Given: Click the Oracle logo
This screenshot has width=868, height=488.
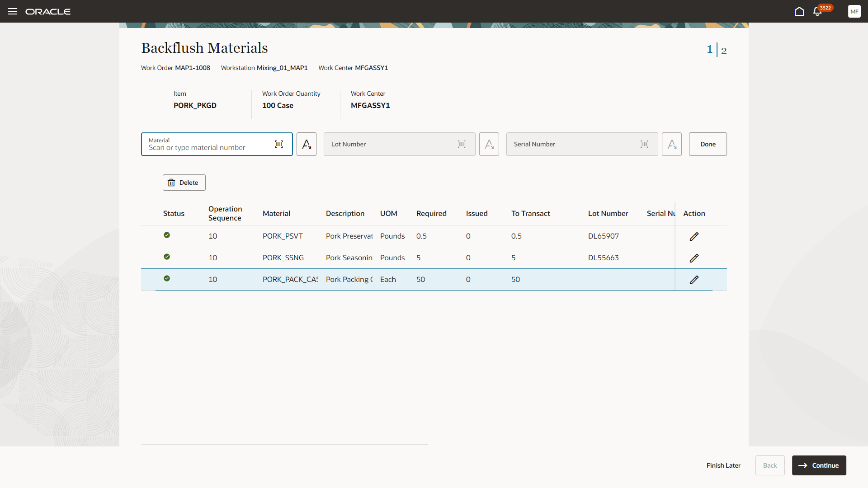Looking at the screenshot, I should click(48, 11).
